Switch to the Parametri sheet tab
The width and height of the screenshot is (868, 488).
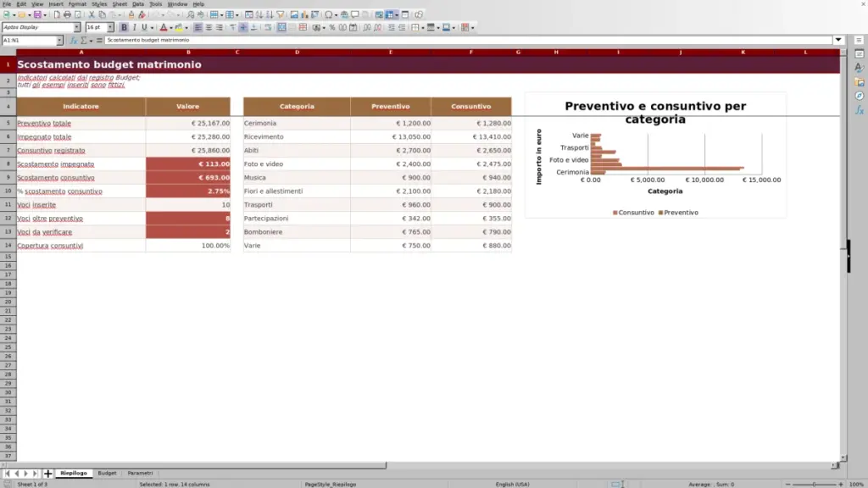pos(140,474)
